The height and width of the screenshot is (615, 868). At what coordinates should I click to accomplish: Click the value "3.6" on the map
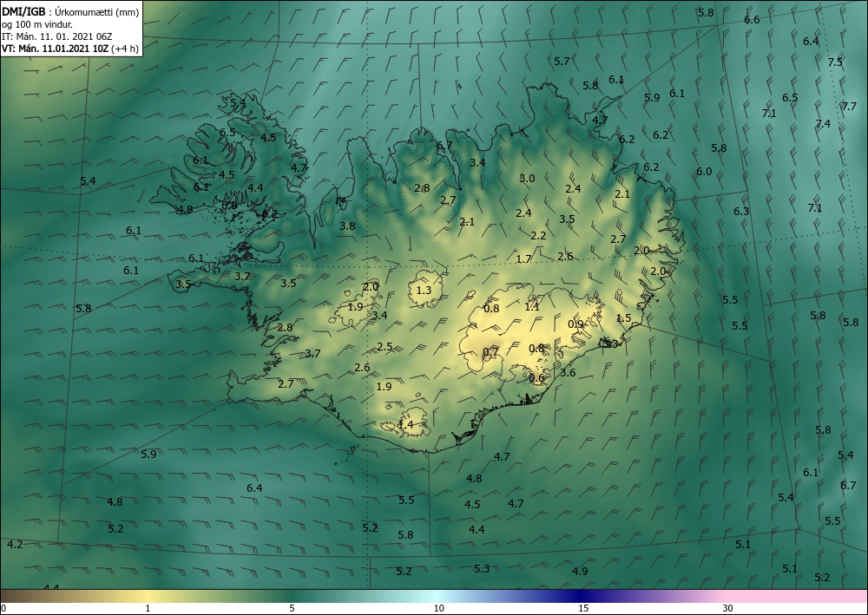click(x=568, y=373)
